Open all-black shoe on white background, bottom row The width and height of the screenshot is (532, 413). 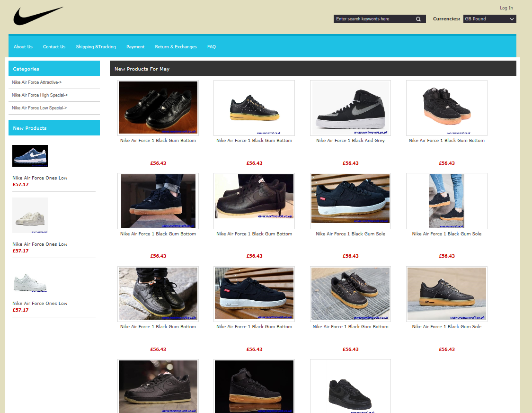pyautogui.click(x=350, y=387)
